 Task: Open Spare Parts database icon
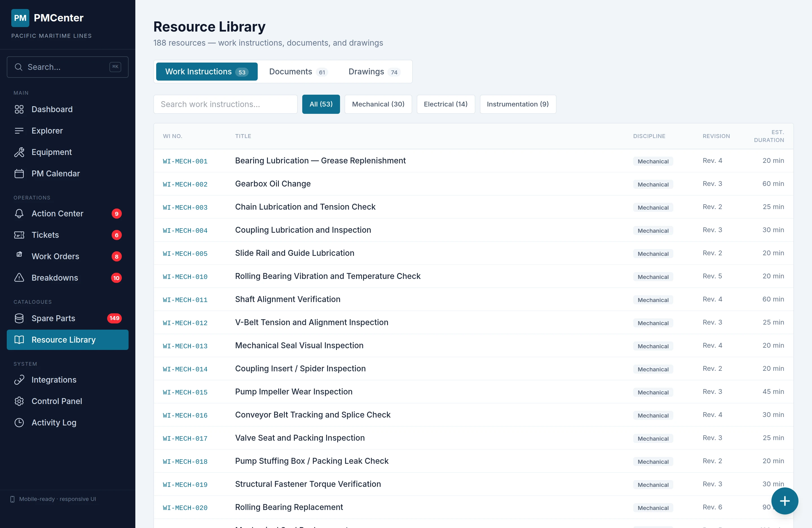pyautogui.click(x=19, y=318)
